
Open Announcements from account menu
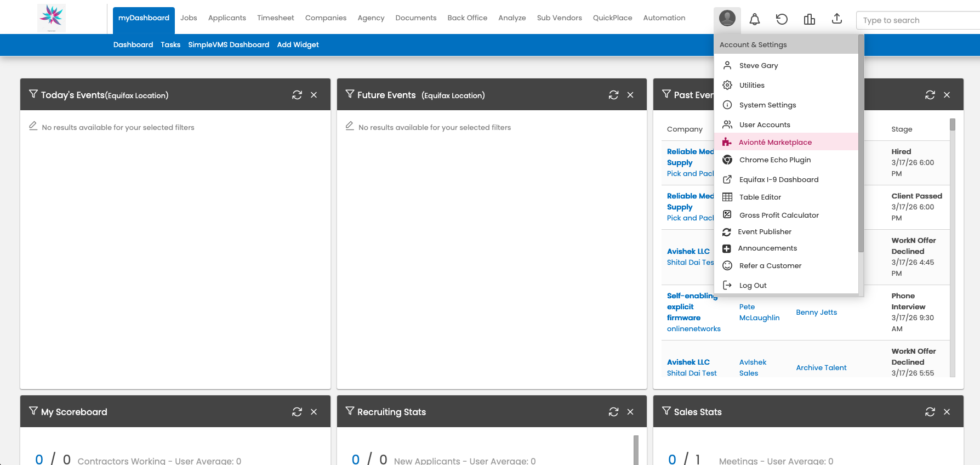[786, 248]
